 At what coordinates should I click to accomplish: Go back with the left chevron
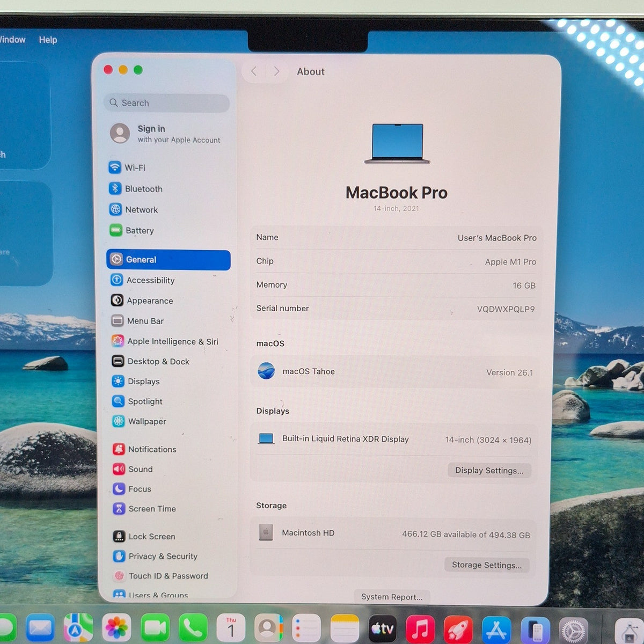[x=254, y=71]
